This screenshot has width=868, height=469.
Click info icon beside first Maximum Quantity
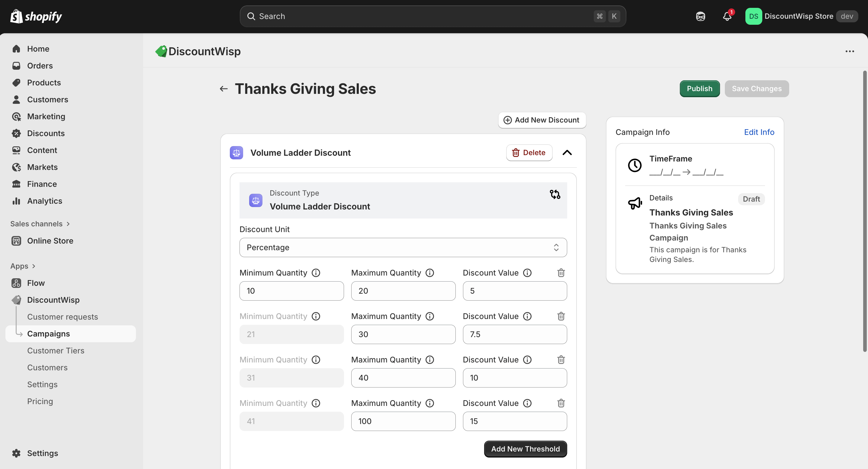click(x=429, y=273)
